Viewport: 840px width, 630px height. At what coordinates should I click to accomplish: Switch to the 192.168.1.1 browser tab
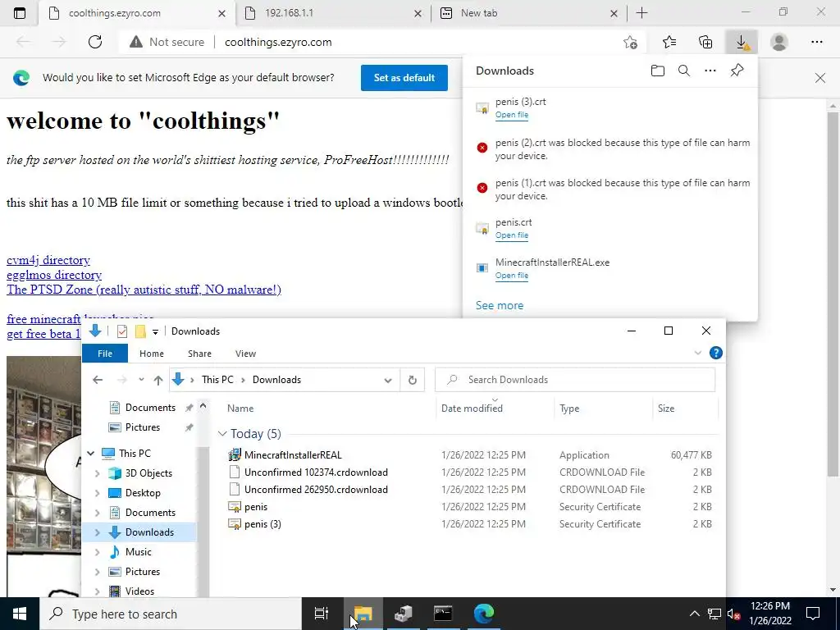coord(332,13)
